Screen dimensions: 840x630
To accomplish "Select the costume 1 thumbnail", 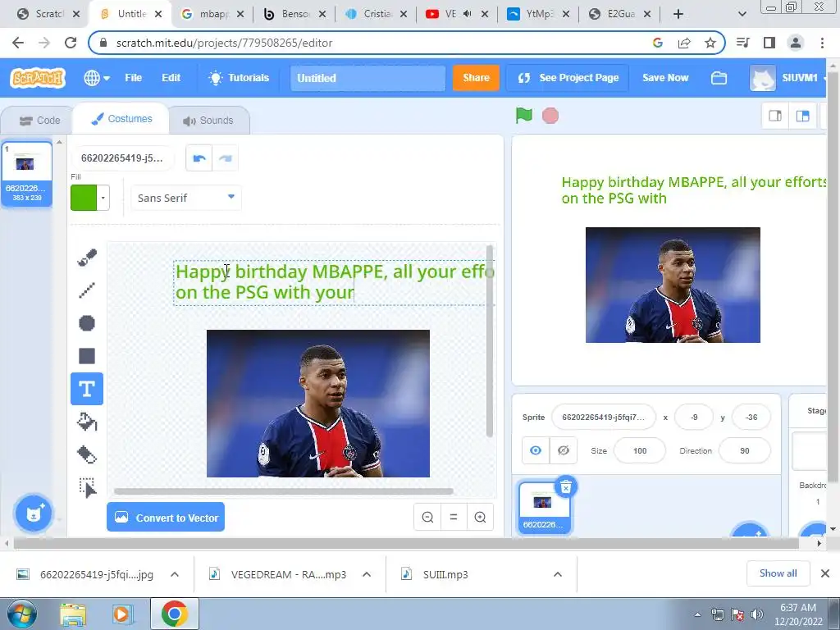I will pos(27,174).
